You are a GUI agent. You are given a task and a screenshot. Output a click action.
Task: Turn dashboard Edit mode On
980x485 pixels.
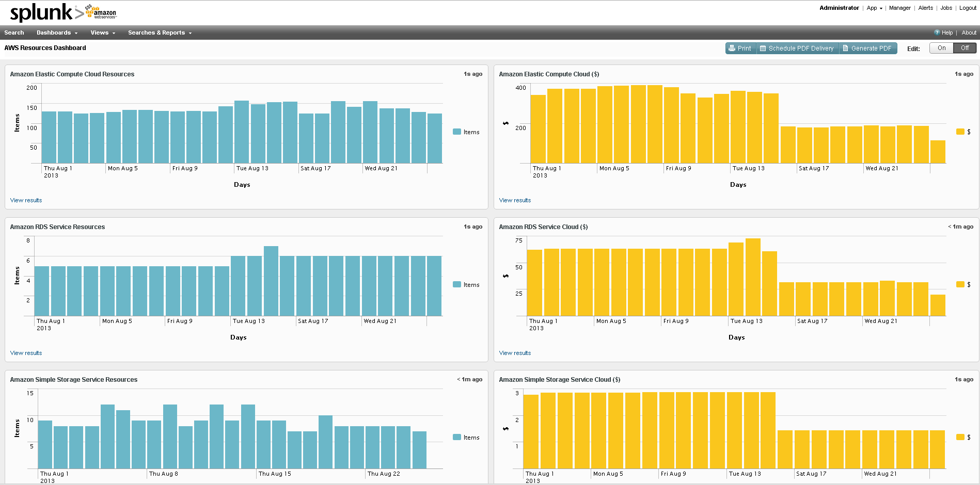click(x=942, y=48)
